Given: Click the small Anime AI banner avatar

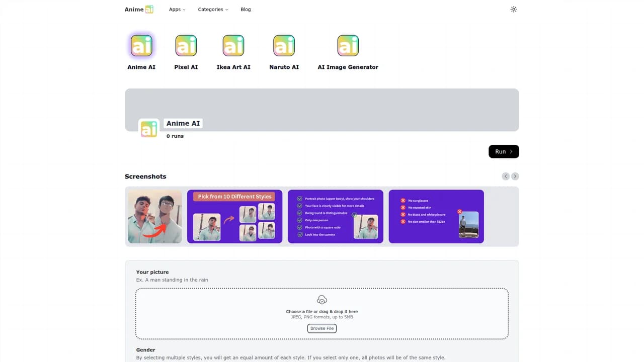Looking at the screenshot, I should pos(149,129).
